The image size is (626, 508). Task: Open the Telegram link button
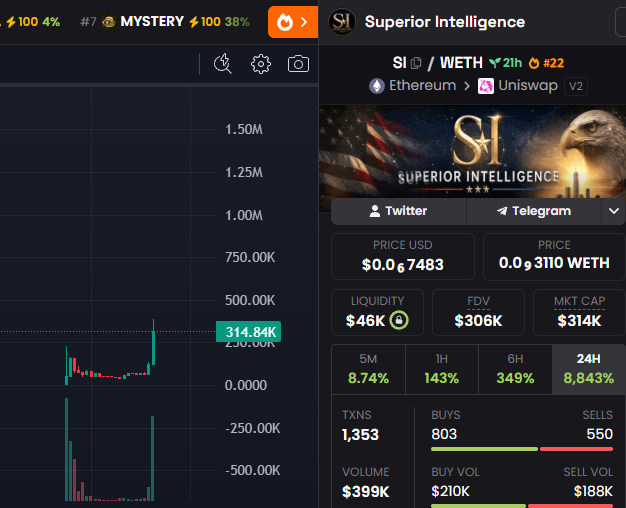[x=534, y=211]
